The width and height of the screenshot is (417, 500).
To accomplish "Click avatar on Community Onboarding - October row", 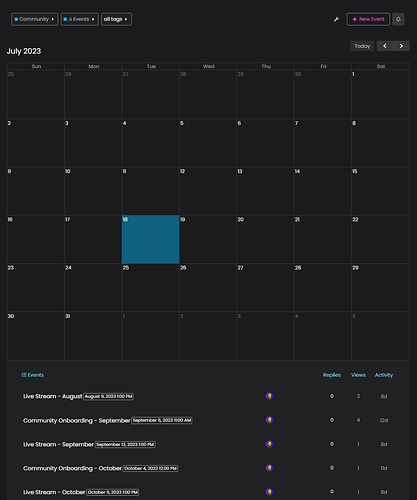I will point(270,468).
